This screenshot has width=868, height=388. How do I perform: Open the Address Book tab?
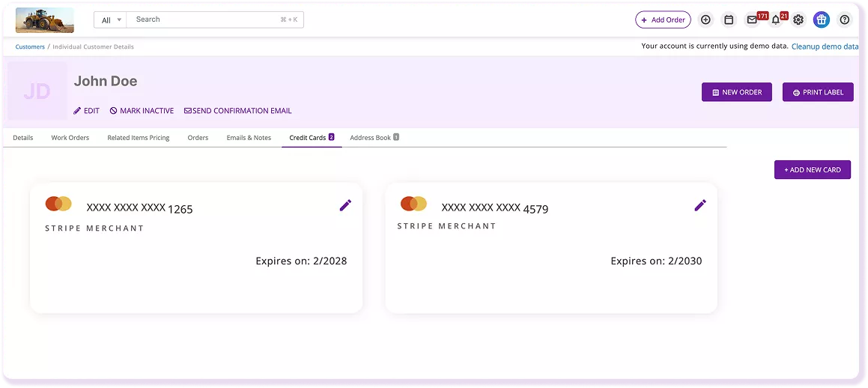pos(374,138)
